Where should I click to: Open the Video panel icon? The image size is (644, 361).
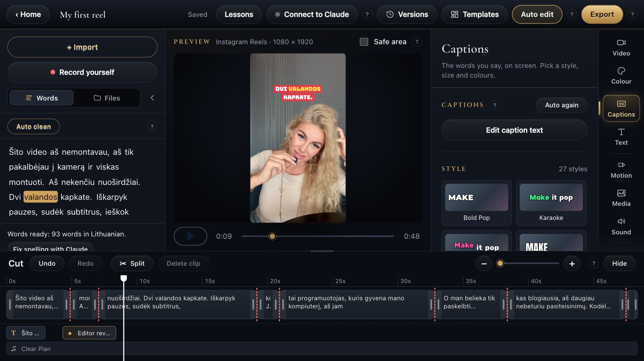click(x=621, y=48)
